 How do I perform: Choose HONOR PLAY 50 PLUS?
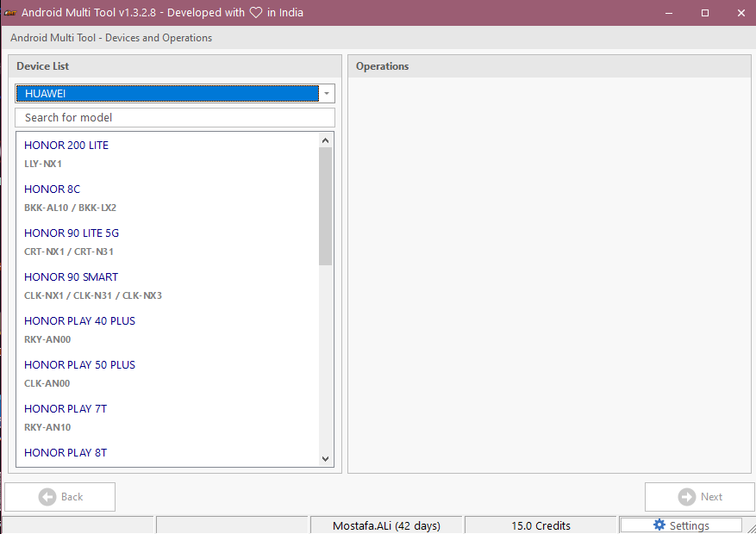pyautogui.click(x=79, y=364)
